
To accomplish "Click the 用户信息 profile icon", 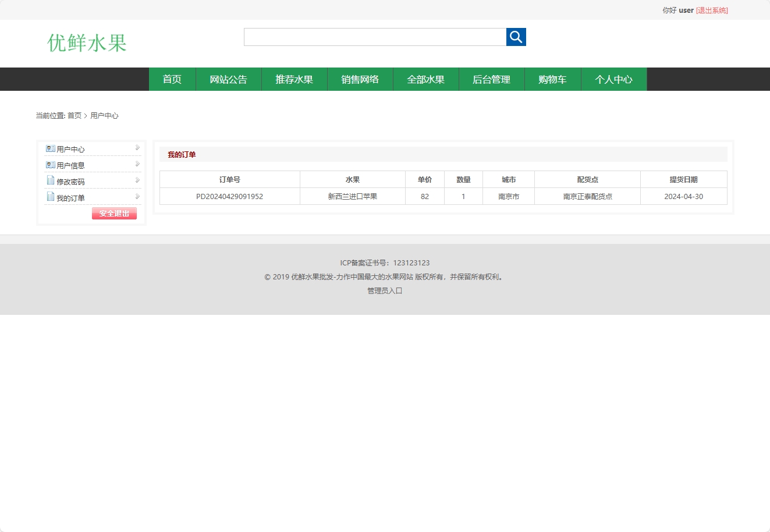I will point(50,165).
